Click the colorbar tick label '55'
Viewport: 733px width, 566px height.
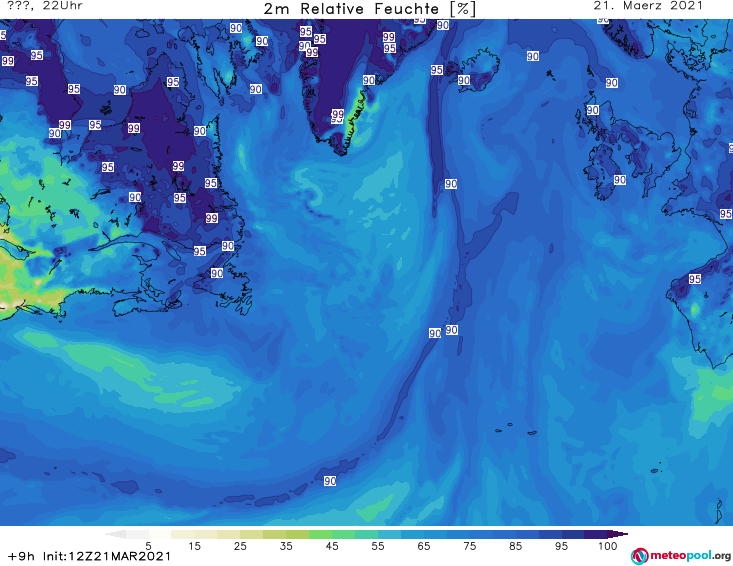378,546
